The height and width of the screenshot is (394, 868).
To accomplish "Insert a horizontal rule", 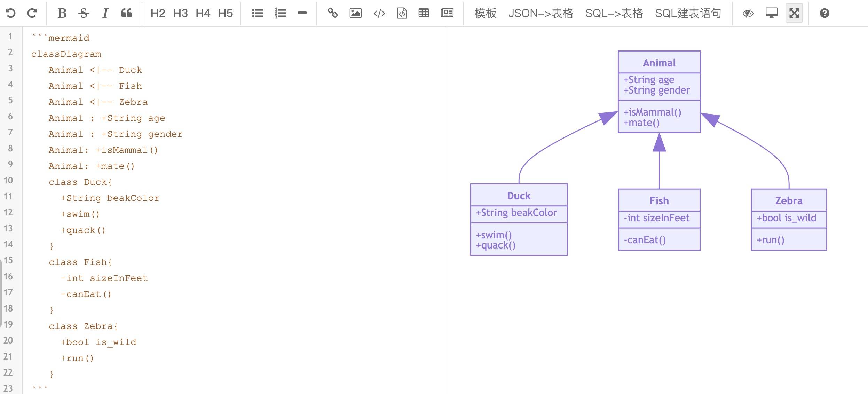I will click(302, 13).
